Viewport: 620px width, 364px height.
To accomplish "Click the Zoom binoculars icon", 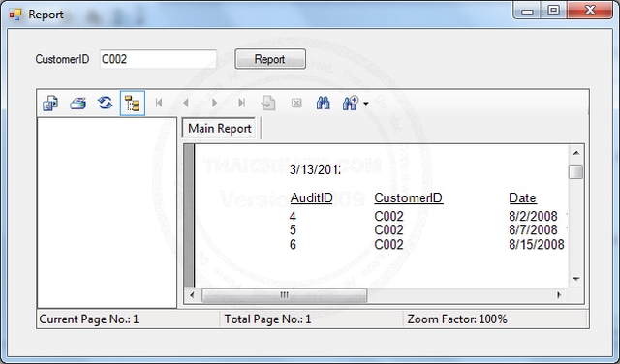I will click(351, 104).
